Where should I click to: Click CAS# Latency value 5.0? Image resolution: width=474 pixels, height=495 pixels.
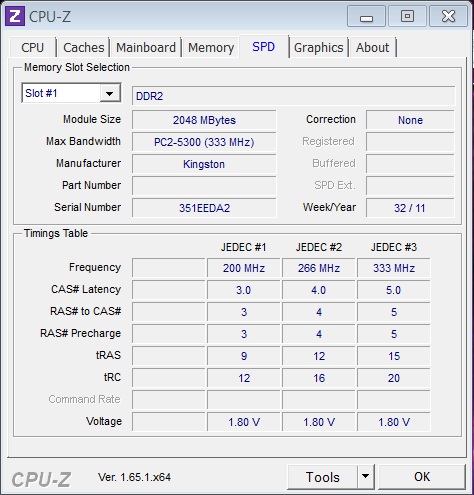[394, 290]
